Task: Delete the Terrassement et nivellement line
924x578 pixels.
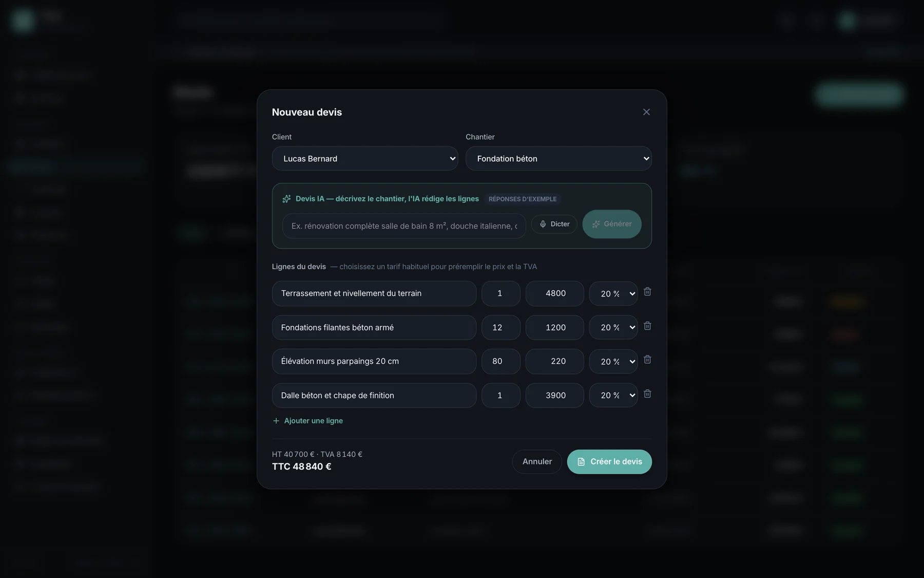Action: [x=647, y=292]
